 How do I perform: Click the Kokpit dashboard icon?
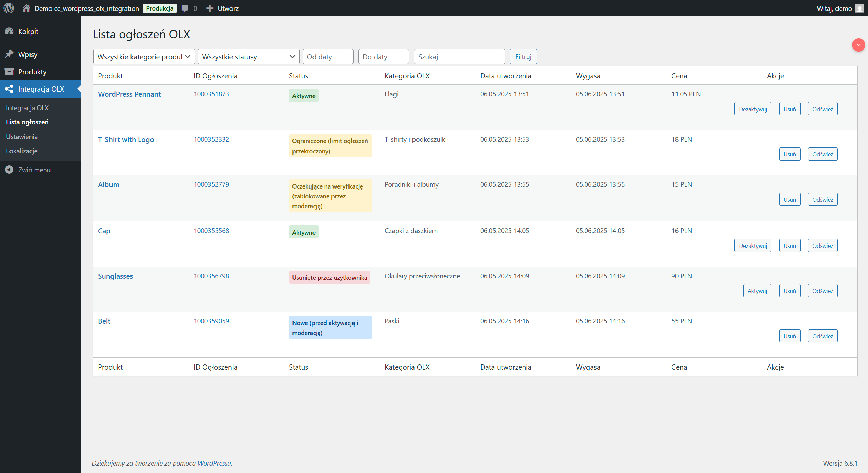pos(9,31)
